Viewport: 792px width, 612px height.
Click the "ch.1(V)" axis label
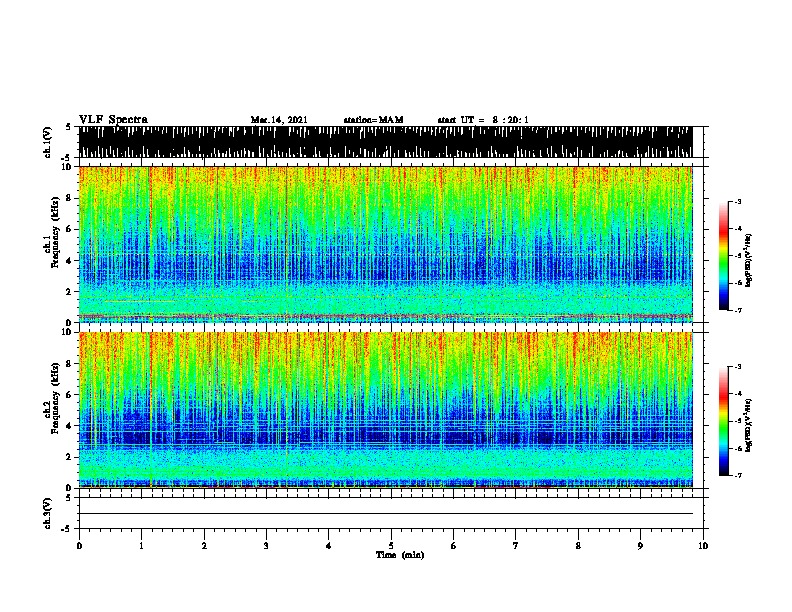pyautogui.click(x=48, y=142)
